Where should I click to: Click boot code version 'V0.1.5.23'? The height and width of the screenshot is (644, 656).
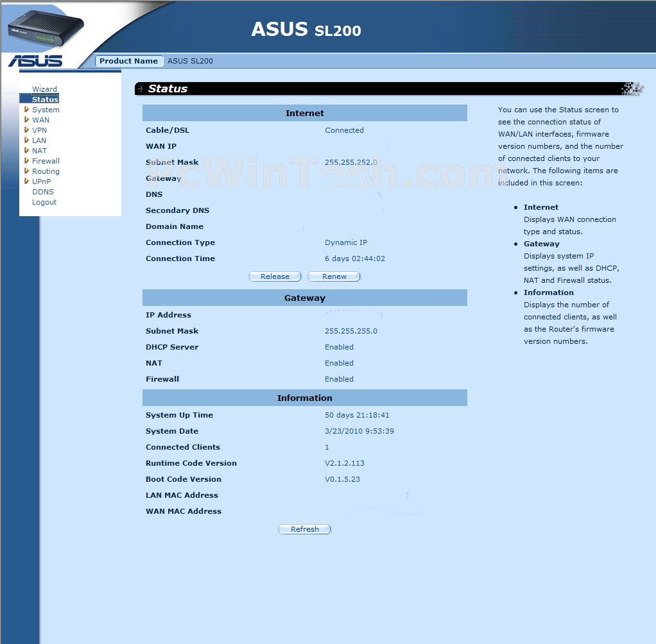(x=342, y=479)
